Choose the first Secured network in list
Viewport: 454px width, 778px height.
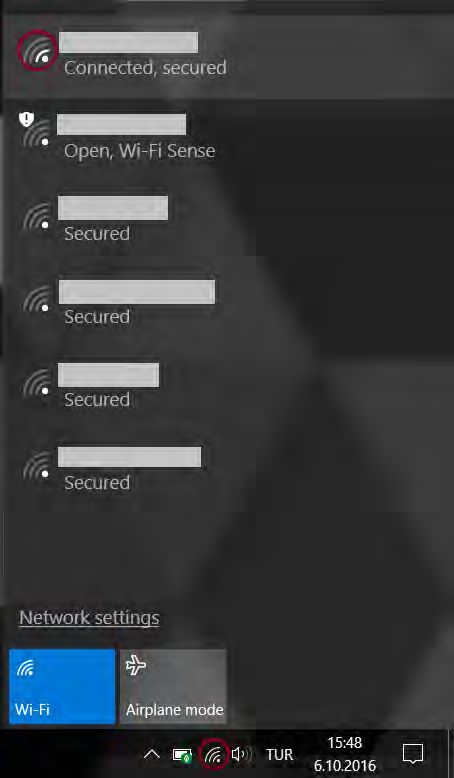[x=130, y=217]
